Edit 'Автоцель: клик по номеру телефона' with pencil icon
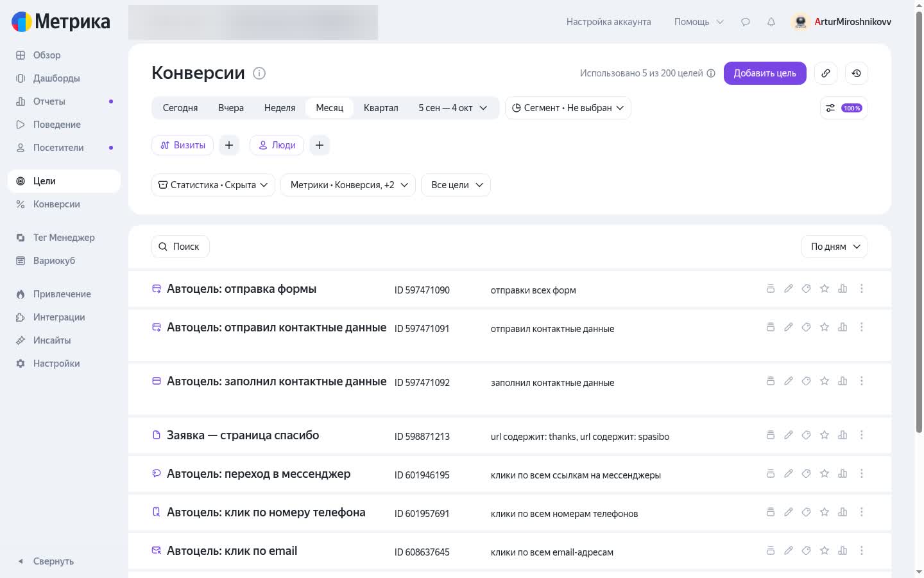The width and height of the screenshot is (924, 578). click(x=789, y=512)
